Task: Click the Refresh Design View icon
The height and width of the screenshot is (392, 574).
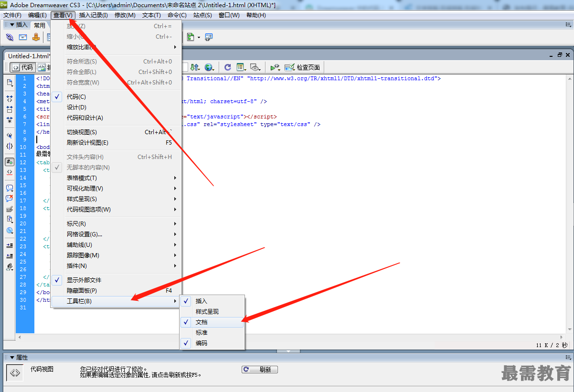Action: coord(228,67)
